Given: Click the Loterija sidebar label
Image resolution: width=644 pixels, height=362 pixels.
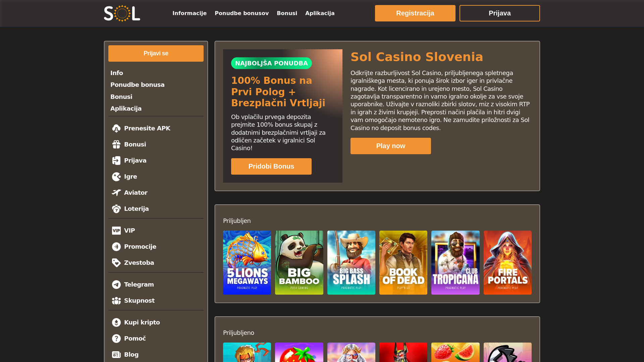Looking at the screenshot, I should tap(137, 209).
